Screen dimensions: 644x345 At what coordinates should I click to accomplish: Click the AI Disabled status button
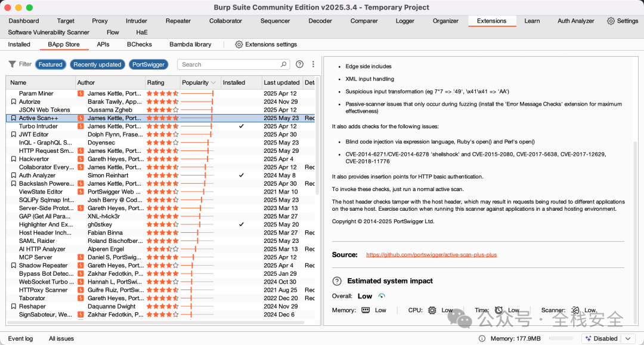(602, 338)
